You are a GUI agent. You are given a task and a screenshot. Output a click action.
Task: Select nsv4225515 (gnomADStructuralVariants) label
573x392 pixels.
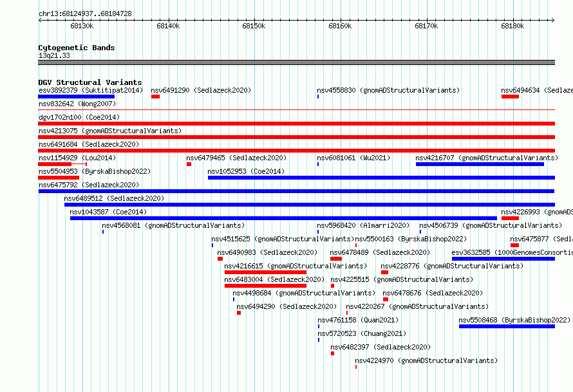[402, 279]
